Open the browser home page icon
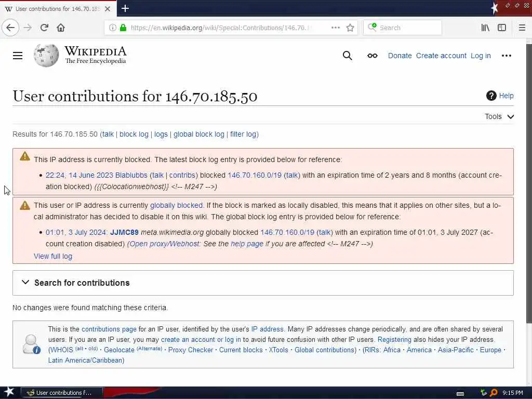 61,28
